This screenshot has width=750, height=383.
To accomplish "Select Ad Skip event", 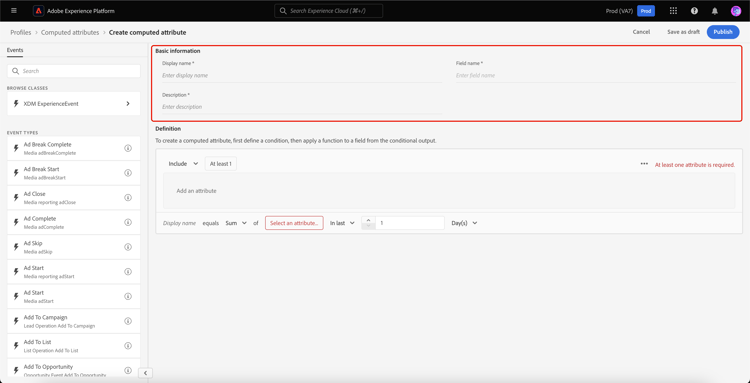I will click(x=74, y=247).
